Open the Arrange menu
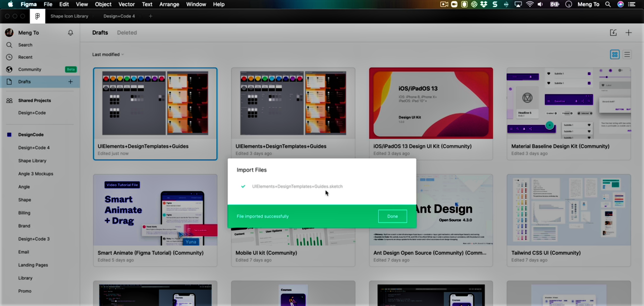Image resolution: width=644 pixels, height=306 pixels. tap(169, 4)
